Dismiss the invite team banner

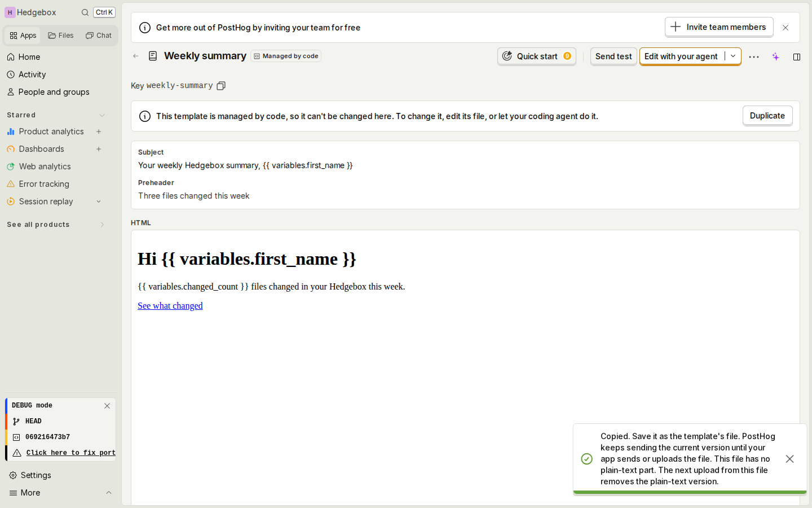785,28
